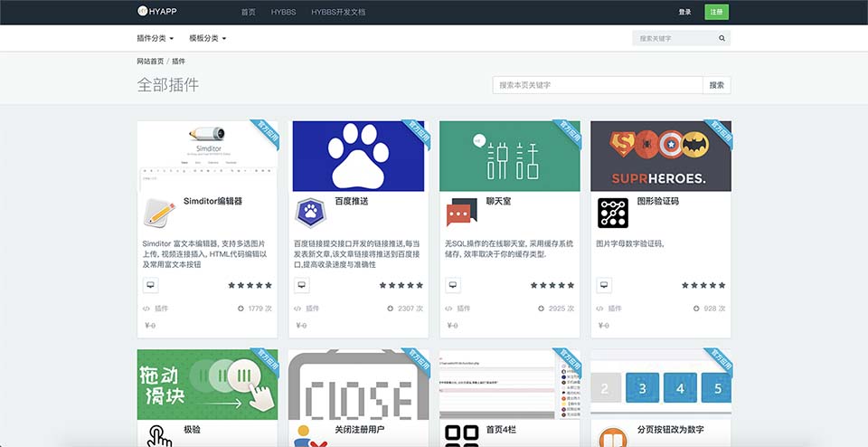Expand the 插件分类 dropdown

coord(155,38)
